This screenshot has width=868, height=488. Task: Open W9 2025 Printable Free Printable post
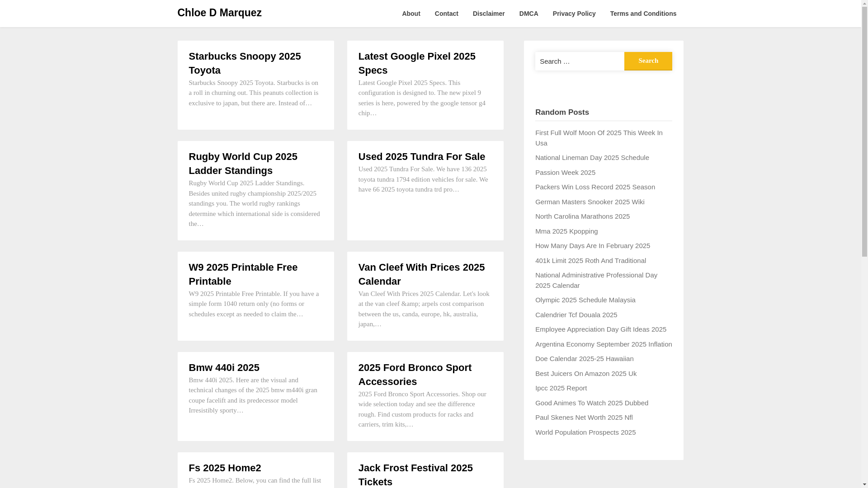[243, 274]
